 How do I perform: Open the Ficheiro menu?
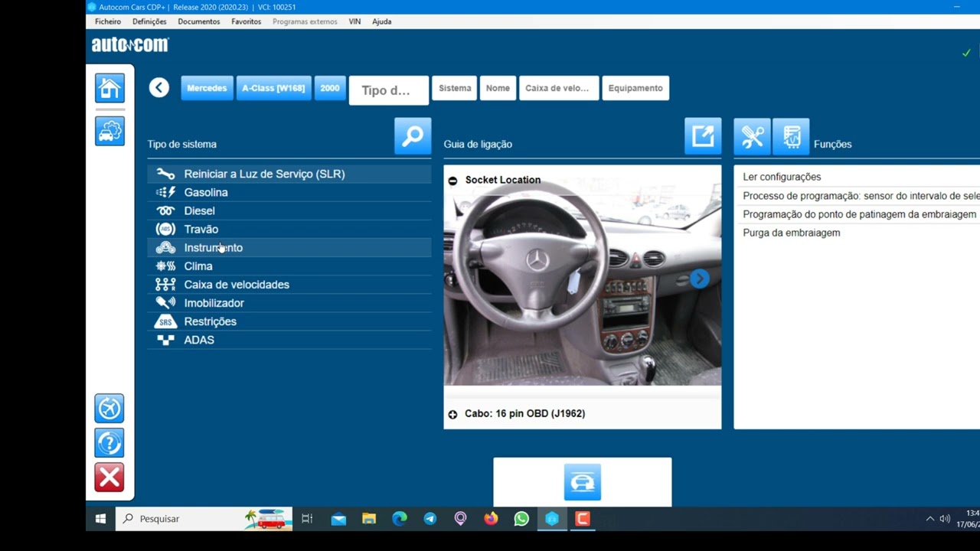tap(108, 21)
